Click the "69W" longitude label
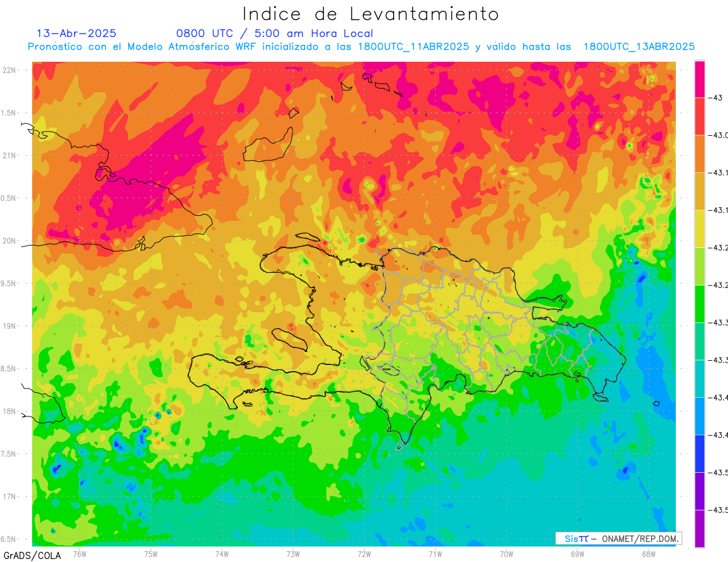The height and width of the screenshot is (562, 728). click(578, 554)
